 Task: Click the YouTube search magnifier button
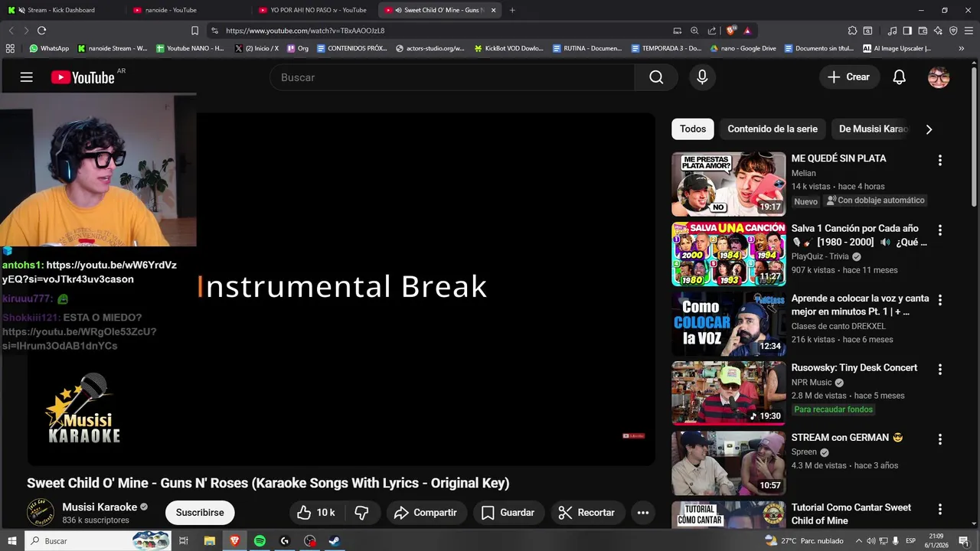(x=656, y=77)
